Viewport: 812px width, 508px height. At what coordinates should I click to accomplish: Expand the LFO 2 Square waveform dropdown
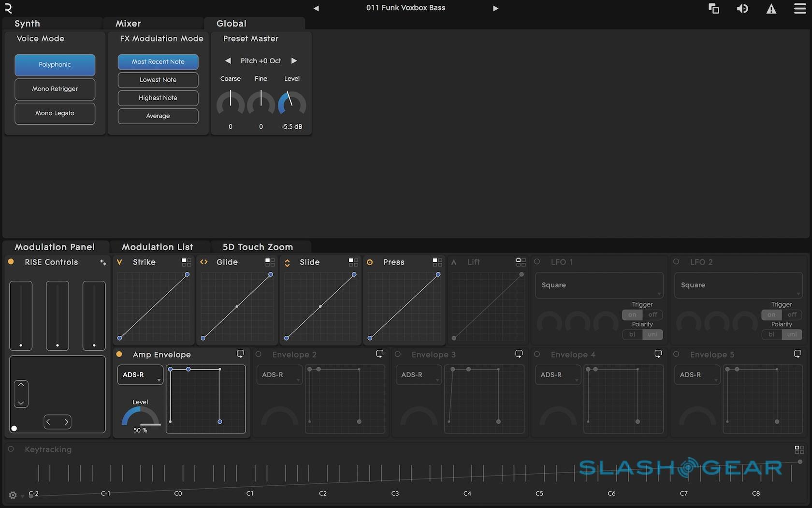coord(738,285)
